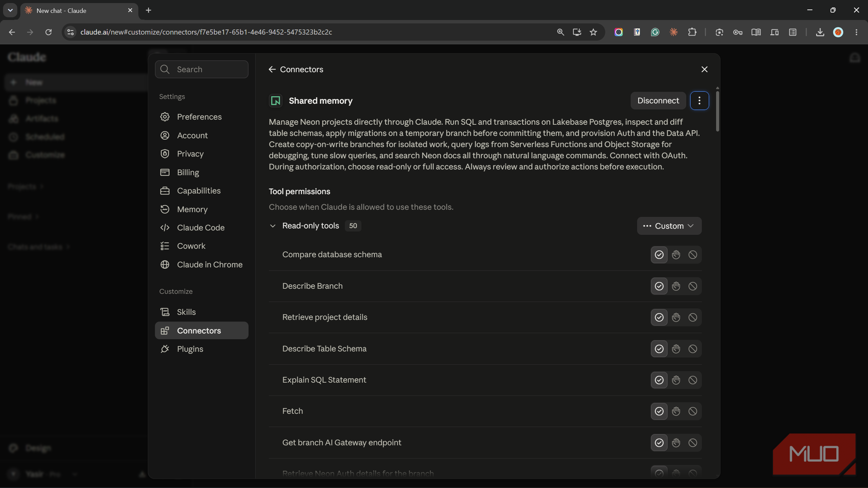Open the Plugins section
The image size is (868, 488).
click(x=201, y=349)
